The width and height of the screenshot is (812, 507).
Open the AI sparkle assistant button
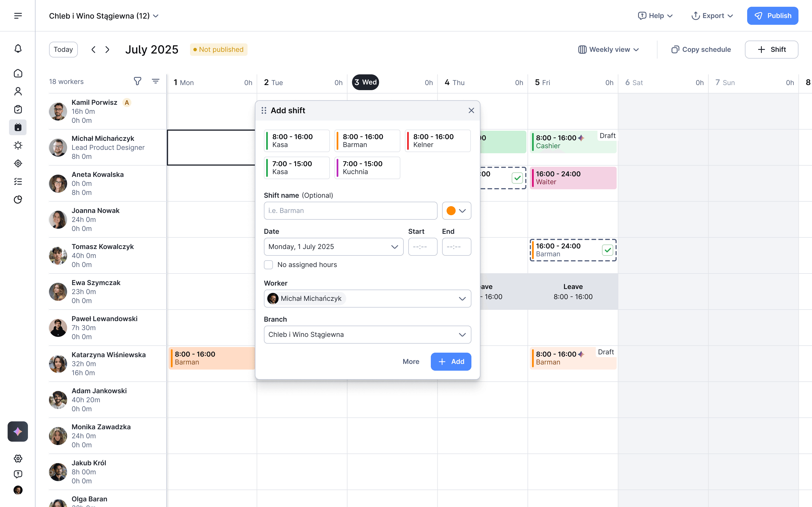click(x=18, y=431)
